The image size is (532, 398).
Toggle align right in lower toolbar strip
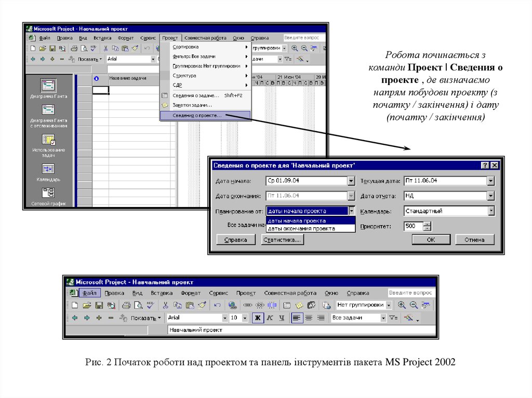click(x=321, y=318)
